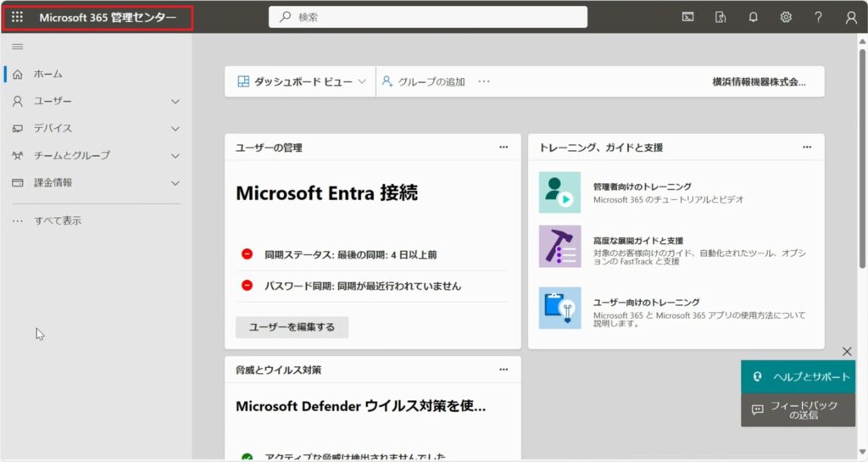Click the admin training thumbnail icon
Viewport: 868px width, 462px height.
point(559,192)
